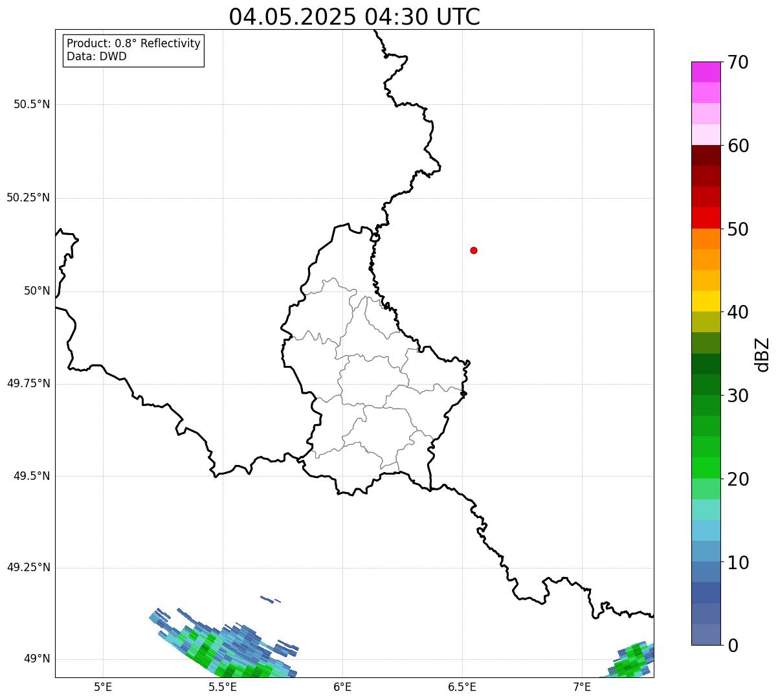Pick the orange colorbar segment just under 50
This screenshot has width=778, height=700.
click(706, 239)
